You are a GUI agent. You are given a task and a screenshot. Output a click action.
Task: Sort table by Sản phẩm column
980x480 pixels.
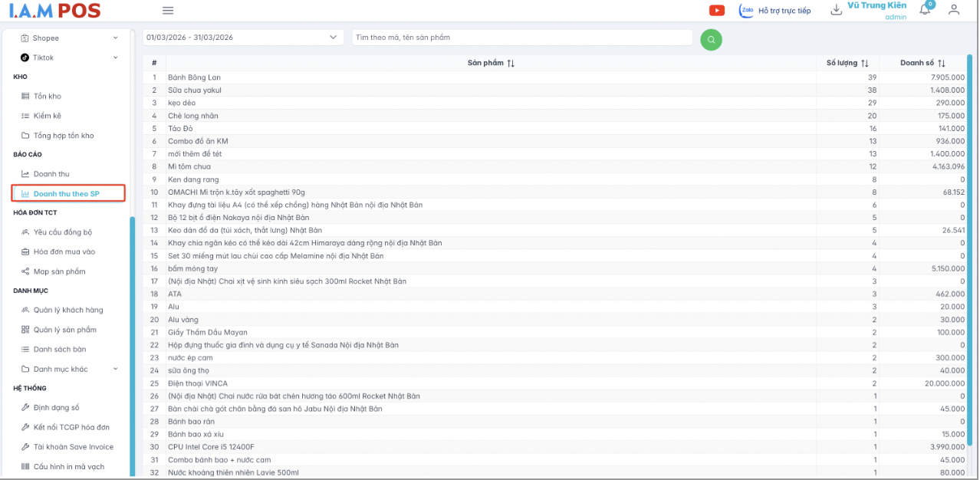(491, 63)
